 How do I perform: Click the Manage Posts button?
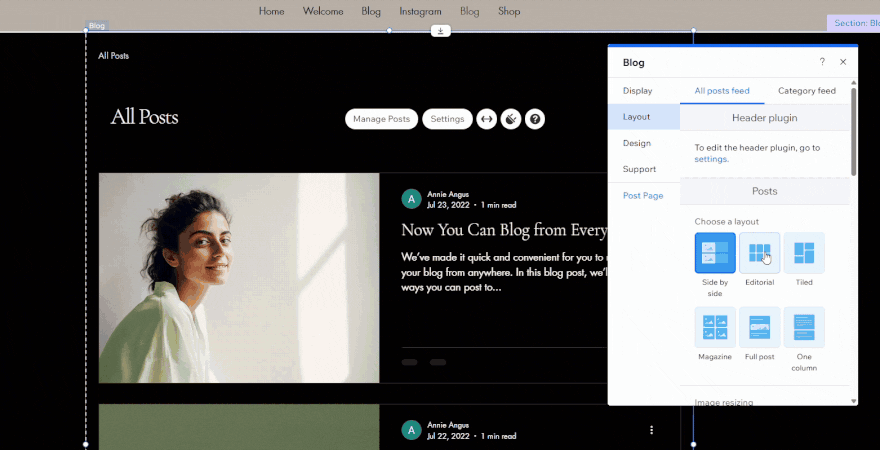[381, 119]
